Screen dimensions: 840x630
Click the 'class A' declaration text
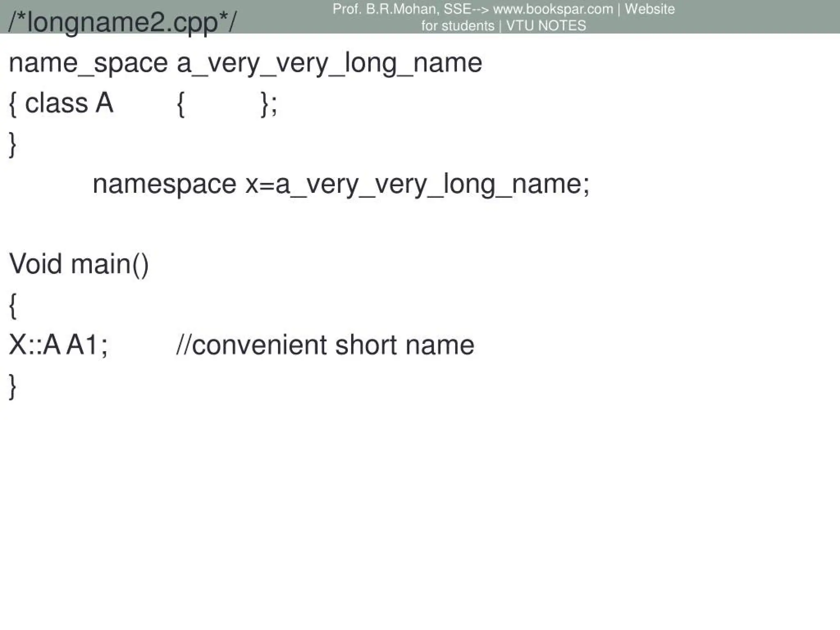click(69, 103)
